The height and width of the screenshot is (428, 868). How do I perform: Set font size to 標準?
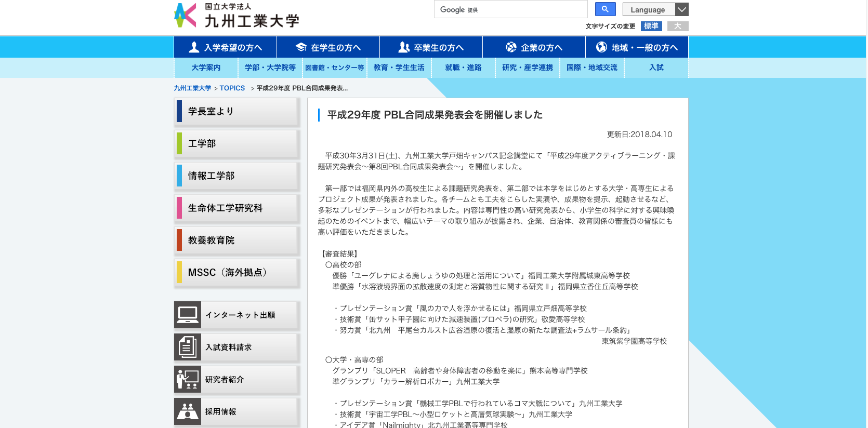click(x=651, y=26)
